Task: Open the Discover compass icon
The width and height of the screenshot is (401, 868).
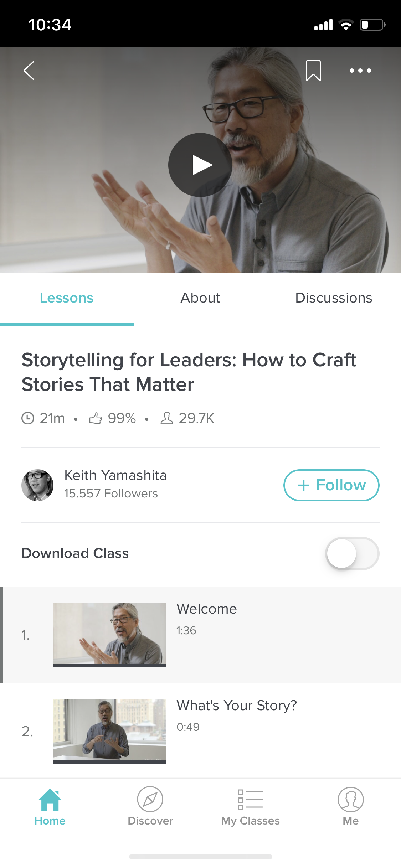Action: click(x=150, y=800)
